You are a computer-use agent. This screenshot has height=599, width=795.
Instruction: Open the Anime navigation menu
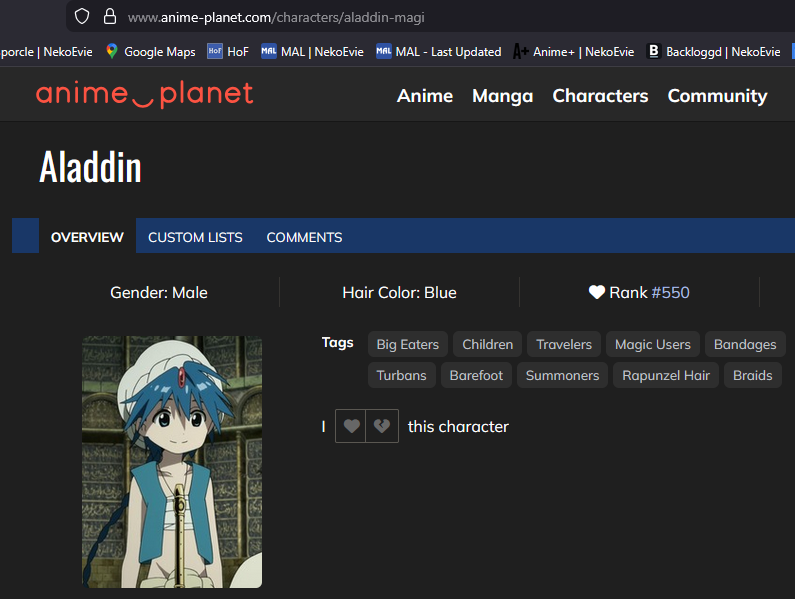click(425, 96)
